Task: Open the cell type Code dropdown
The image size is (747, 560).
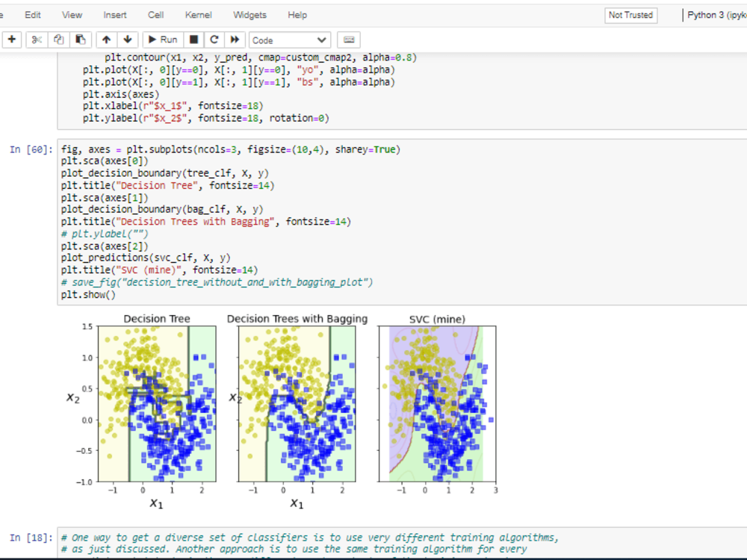Action: tap(289, 40)
